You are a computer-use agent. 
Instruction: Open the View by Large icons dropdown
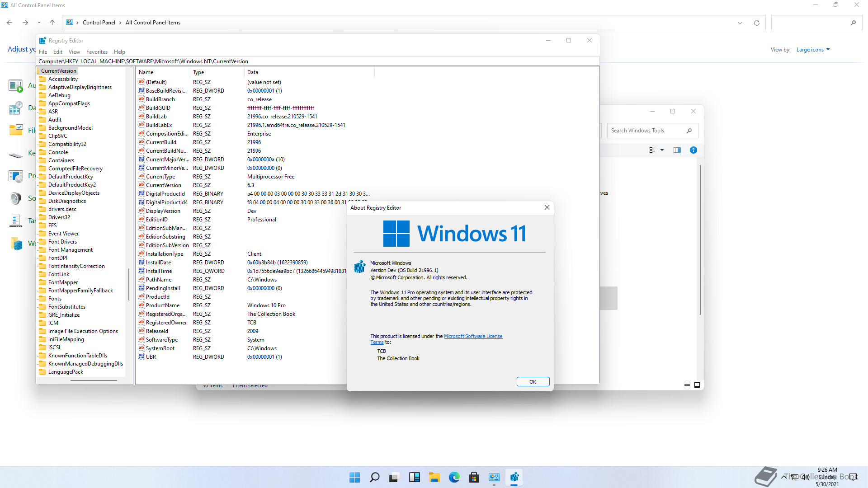[x=813, y=50]
